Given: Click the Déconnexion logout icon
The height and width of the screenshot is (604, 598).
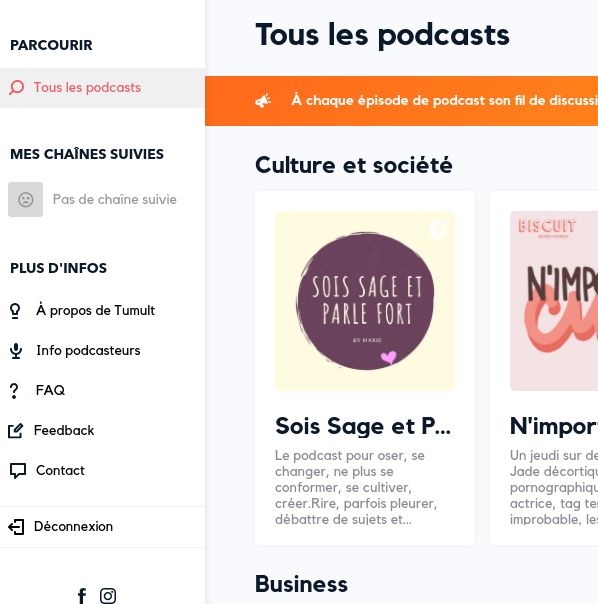Looking at the screenshot, I should 16,527.
